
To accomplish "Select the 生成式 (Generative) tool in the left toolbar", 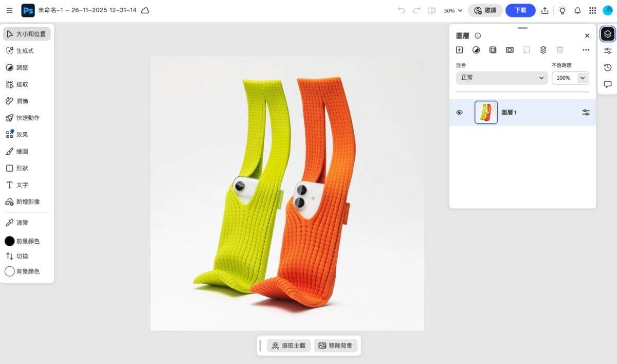I will [22, 50].
